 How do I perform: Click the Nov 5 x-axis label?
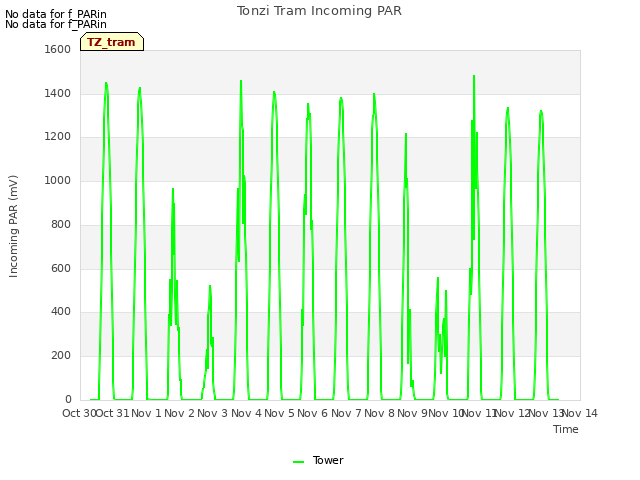[279, 413]
